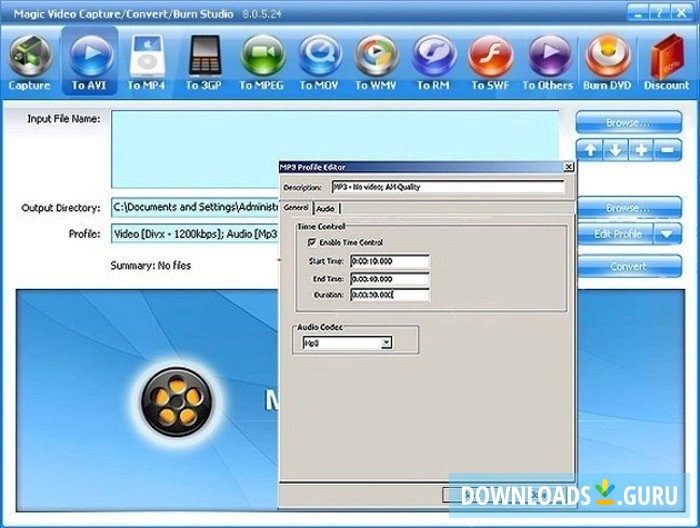
Task: Open the Capture tool
Action: coord(29,62)
